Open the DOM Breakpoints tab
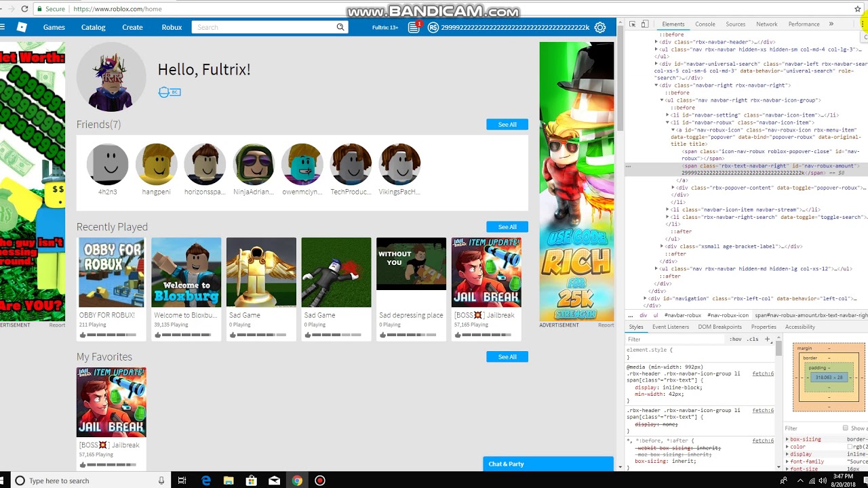 (x=720, y=327)
